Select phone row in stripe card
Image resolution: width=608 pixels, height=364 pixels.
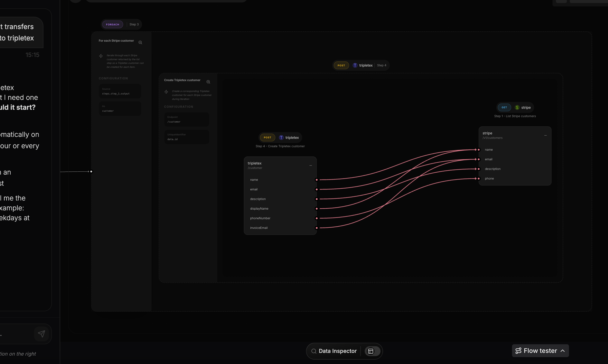tap(515, 179)
